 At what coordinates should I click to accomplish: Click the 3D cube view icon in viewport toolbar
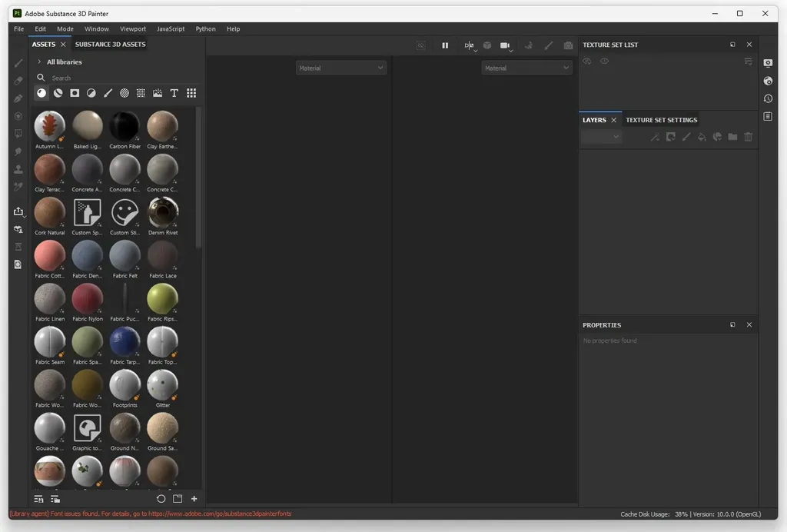[x=486, y=45]
